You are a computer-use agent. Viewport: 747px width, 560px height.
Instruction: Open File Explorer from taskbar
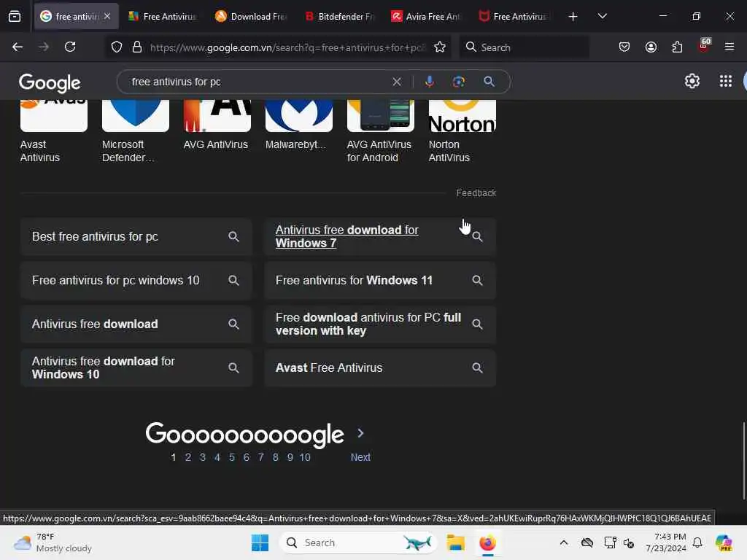click(x=455, y=542)
